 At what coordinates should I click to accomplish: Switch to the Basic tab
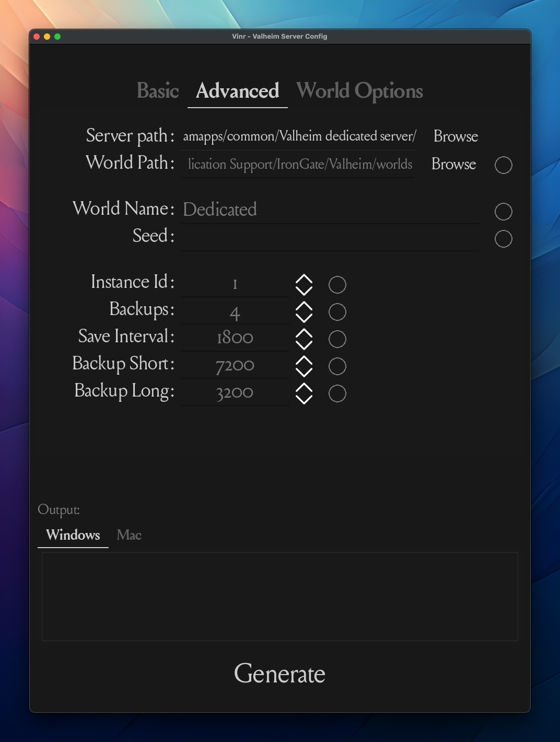click(158, 91)
